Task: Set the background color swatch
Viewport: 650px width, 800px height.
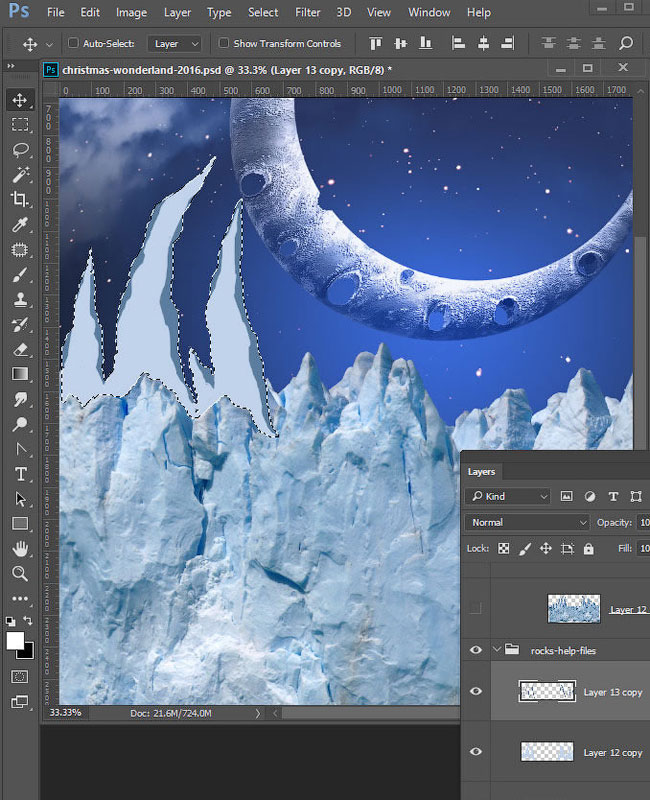Action: coord(28,653)
